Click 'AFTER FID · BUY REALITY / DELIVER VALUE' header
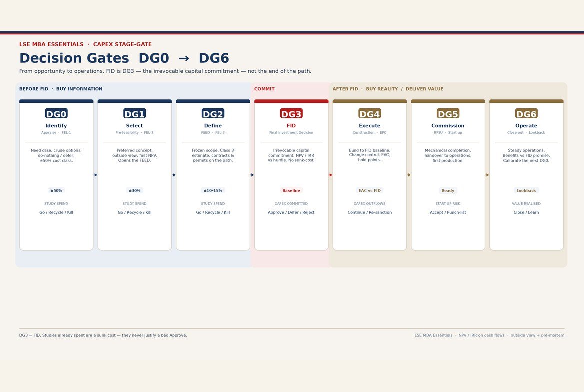The height and width of the screenshot is (392, 584). point(388,89)
